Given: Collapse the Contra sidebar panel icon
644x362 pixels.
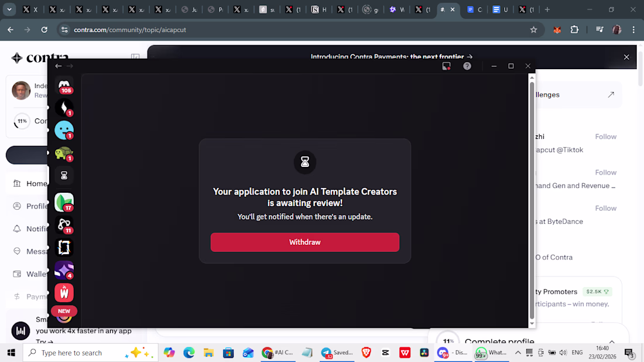Looking at the screenshot, I should tap(135, 57).
